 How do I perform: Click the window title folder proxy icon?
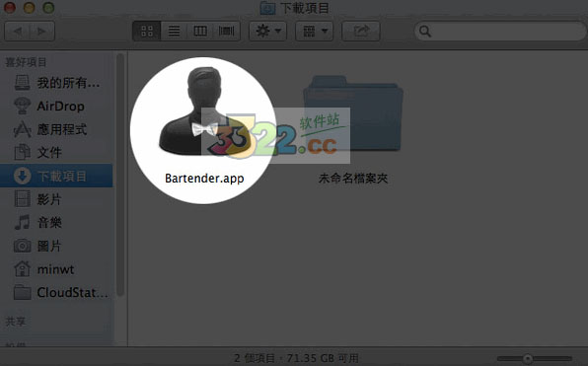tap(267, 8)
